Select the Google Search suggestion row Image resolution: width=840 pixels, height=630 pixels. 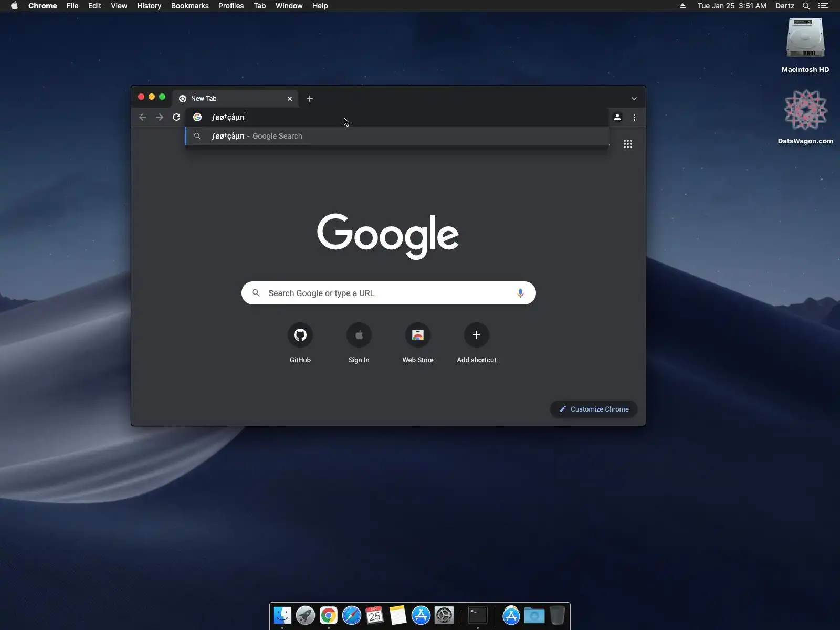coord(397,136)
